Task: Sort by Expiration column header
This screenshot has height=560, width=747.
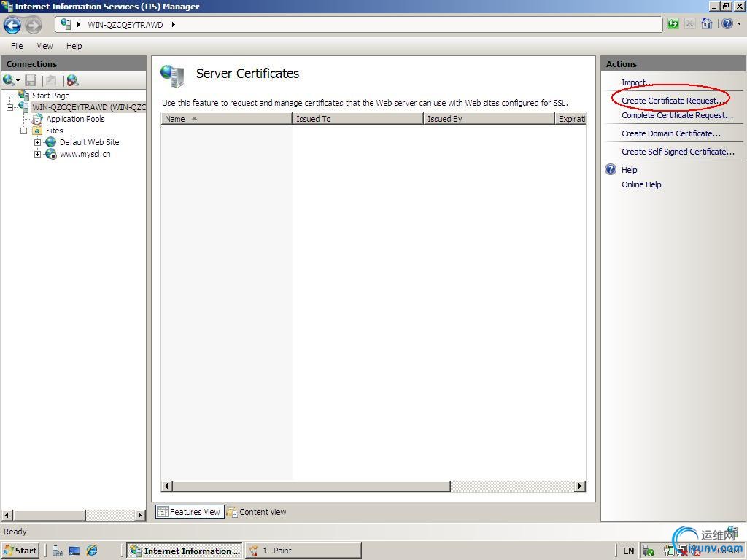Action: click(x=570, y=119)
